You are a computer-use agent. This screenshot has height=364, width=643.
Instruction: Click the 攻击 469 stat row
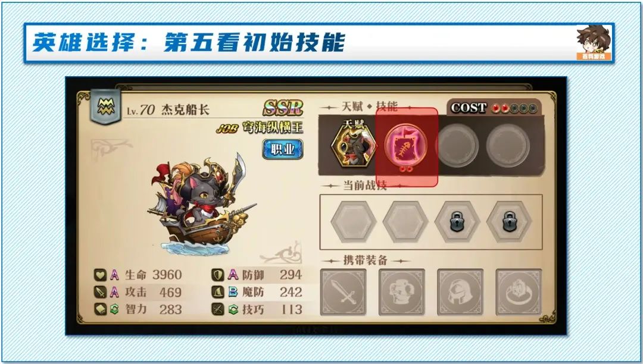pyautogui.click(x=139, y=292)
